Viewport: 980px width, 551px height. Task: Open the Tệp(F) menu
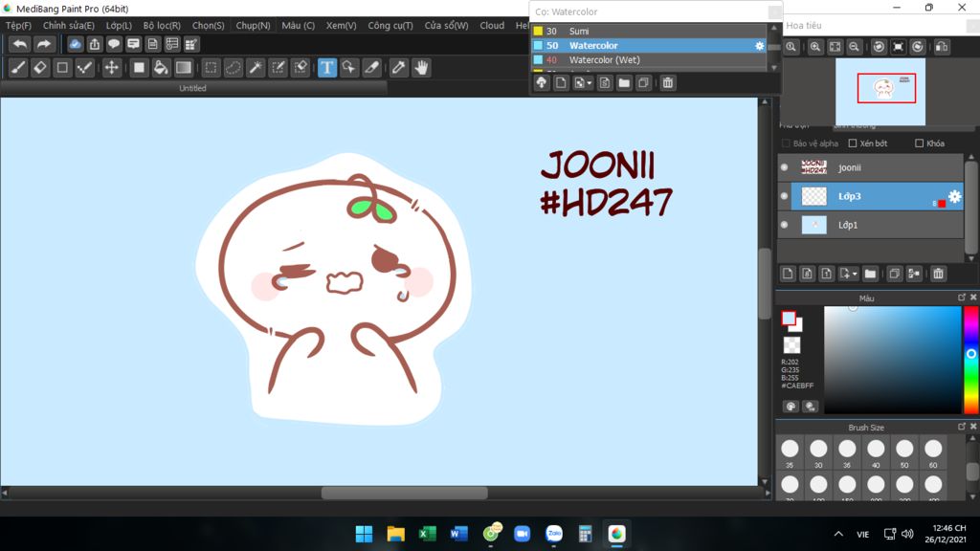click(18, 26)
